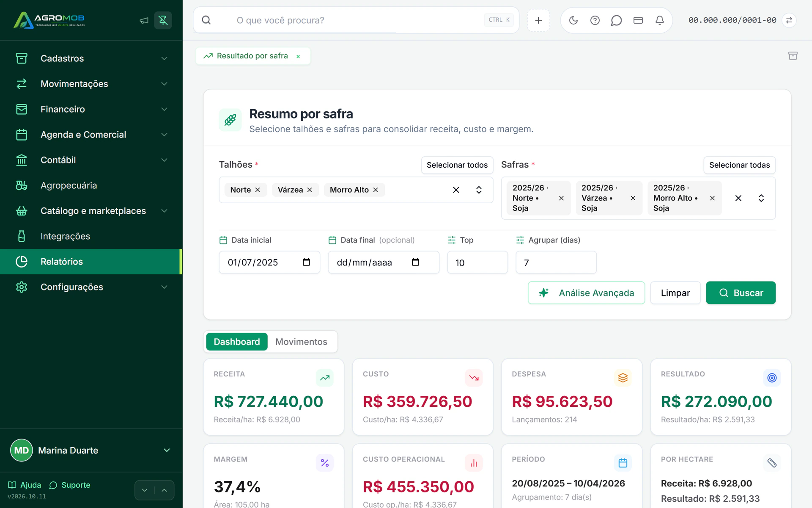Open the Marina Duarte user menu
Image resolution: width=812 pixels, height=508 pixels.
pyautogui.click(x=91, y=450)
